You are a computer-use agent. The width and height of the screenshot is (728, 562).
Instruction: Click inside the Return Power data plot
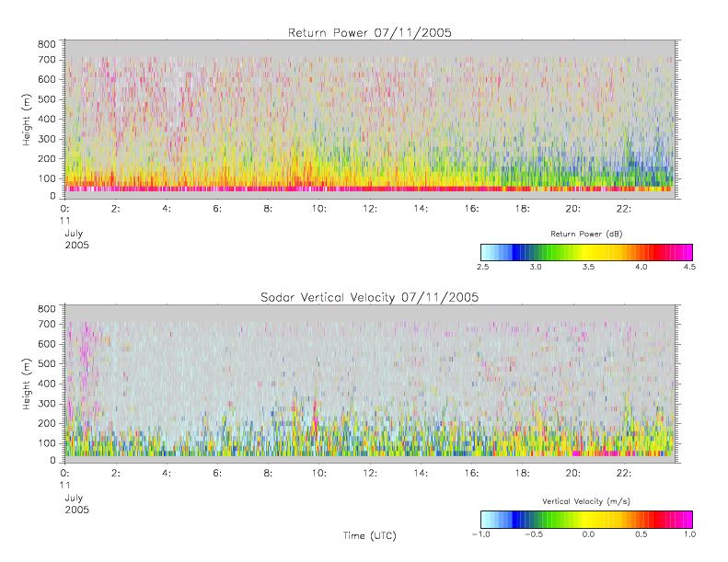pos(370,120)
